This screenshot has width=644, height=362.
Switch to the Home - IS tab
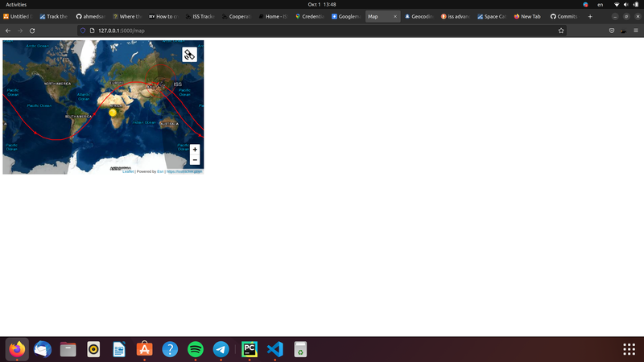(273, 16)
